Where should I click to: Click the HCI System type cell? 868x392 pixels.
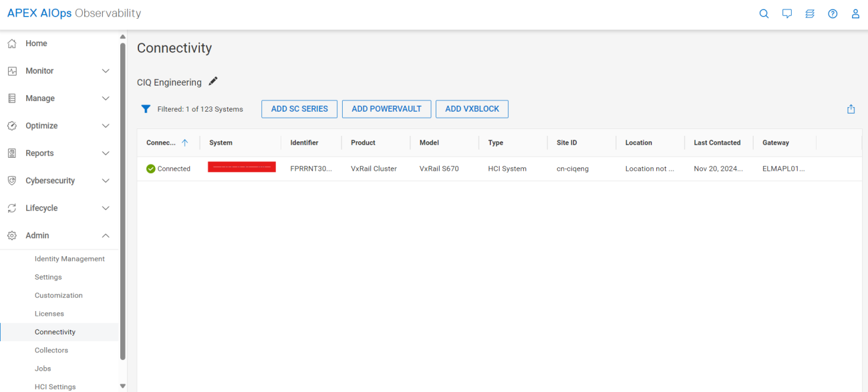click(507, 169)
